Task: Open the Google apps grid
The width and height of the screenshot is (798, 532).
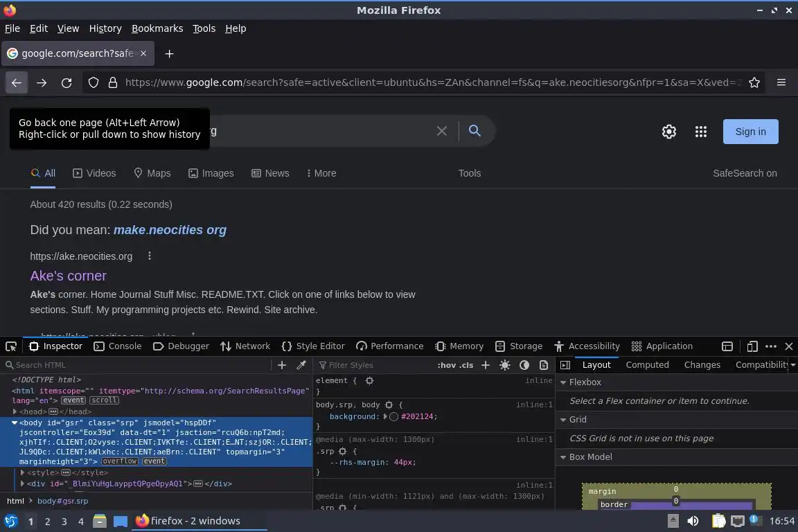Action: (x=701, y=132)
